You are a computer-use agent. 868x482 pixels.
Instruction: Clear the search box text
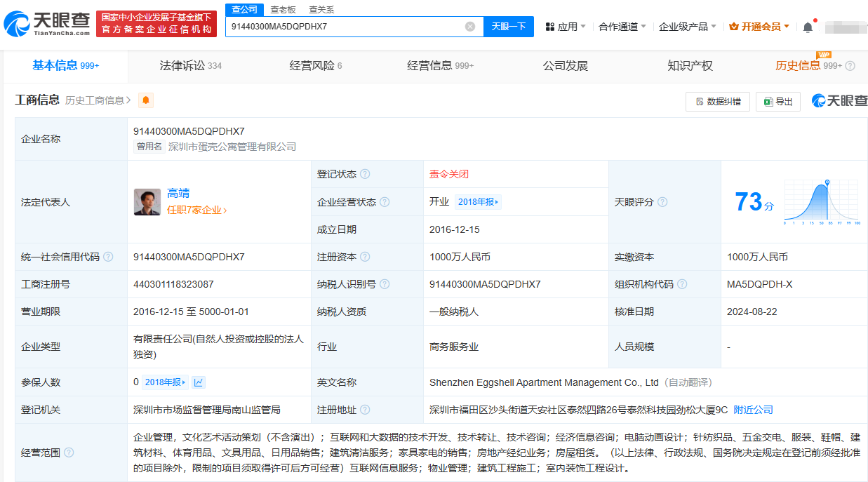click(470, 27)
